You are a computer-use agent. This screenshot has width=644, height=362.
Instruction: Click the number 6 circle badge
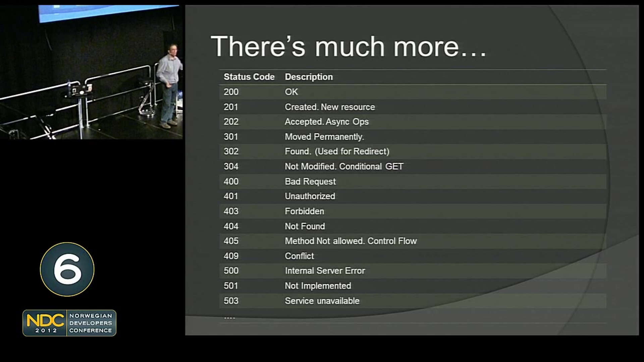pyautogui.click(x=67, y=269)
